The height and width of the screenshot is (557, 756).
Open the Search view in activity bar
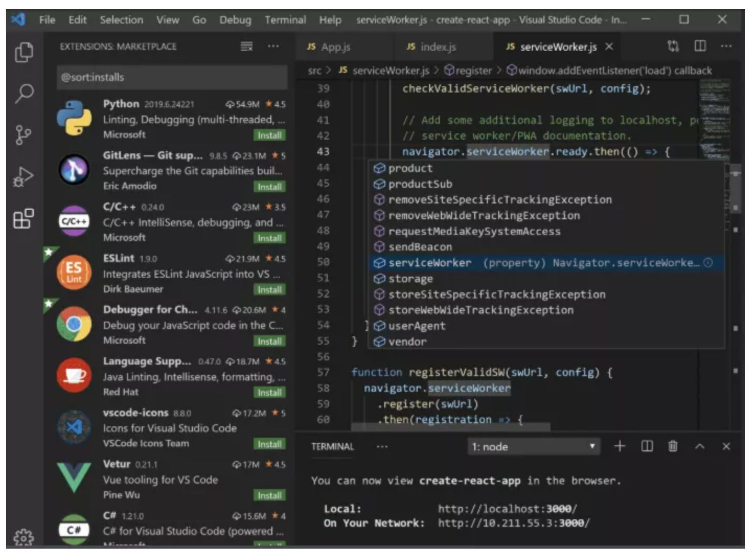tap(24, 93)
